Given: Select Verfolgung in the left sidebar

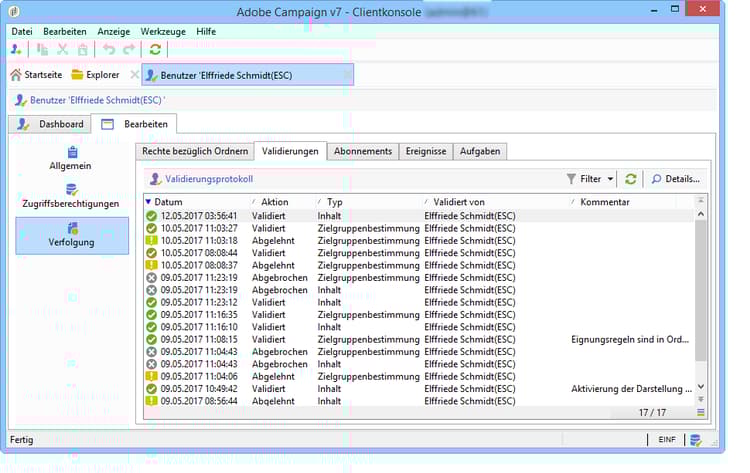Looking at the screenshot, I should pos(71,235).
